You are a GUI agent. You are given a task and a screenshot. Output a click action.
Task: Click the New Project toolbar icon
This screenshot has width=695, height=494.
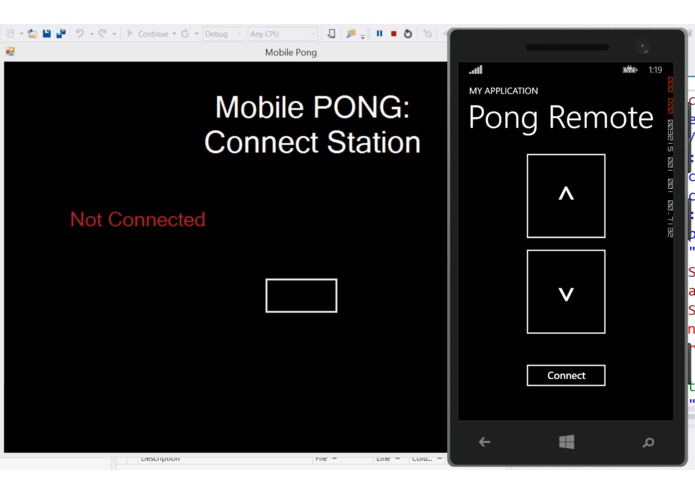tap(10, 34)
